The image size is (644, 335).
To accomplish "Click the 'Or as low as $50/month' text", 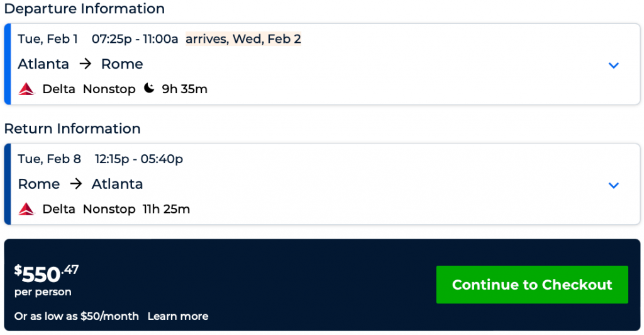I will (x=76, y=316).
